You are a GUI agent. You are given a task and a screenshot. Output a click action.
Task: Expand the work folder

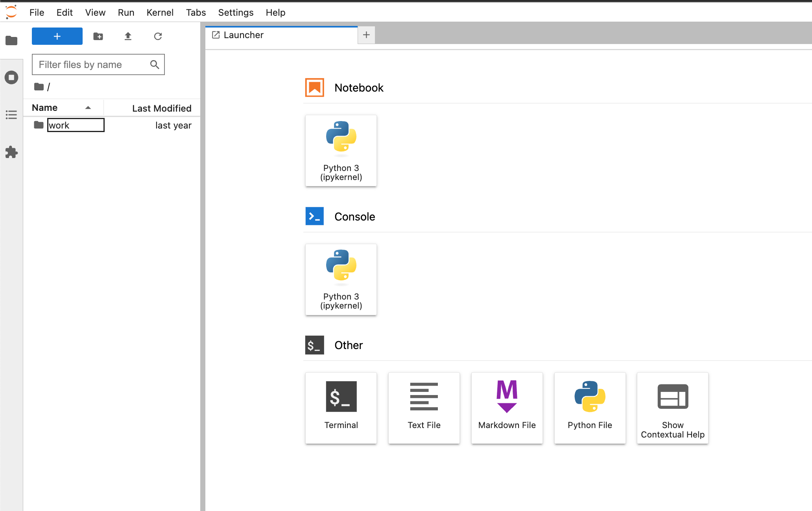click(59, 124)
